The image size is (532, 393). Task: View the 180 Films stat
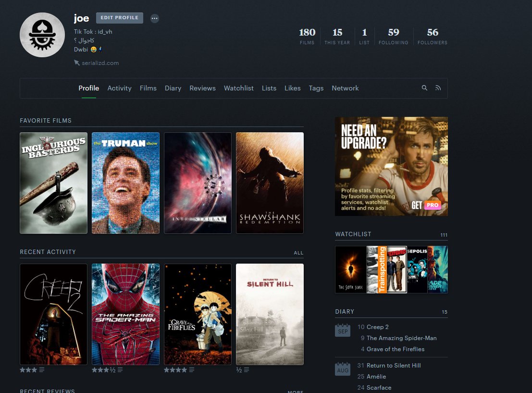(x=307, y=36)
